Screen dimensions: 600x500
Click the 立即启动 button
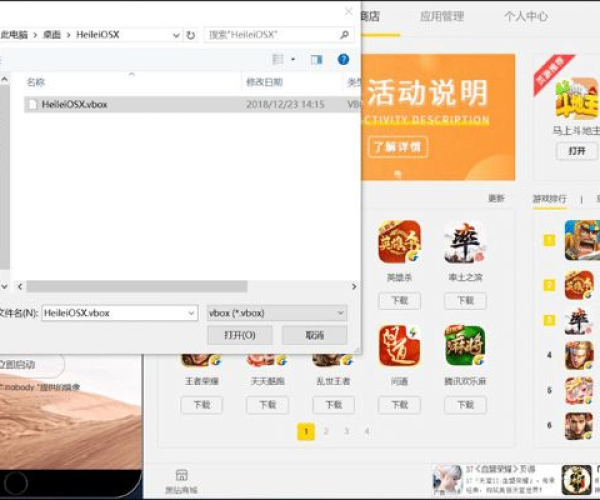(x=31, y=365)
